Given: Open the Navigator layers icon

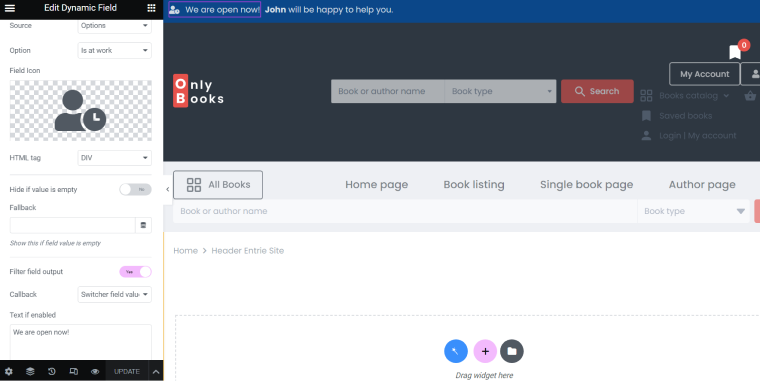Looking at the screenshot, I should click(x=30, y=371).
